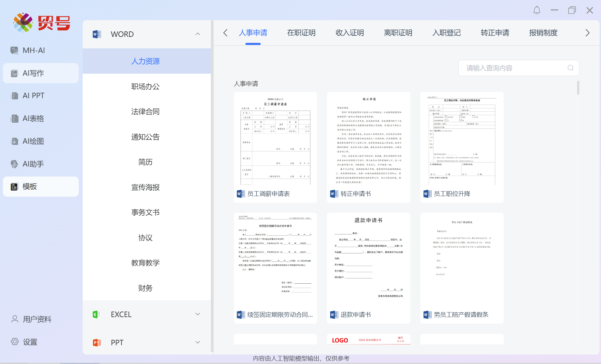Screen dimensions: 601x364
Task: Navigate to next templates using arrow
Action: point(588,33)
